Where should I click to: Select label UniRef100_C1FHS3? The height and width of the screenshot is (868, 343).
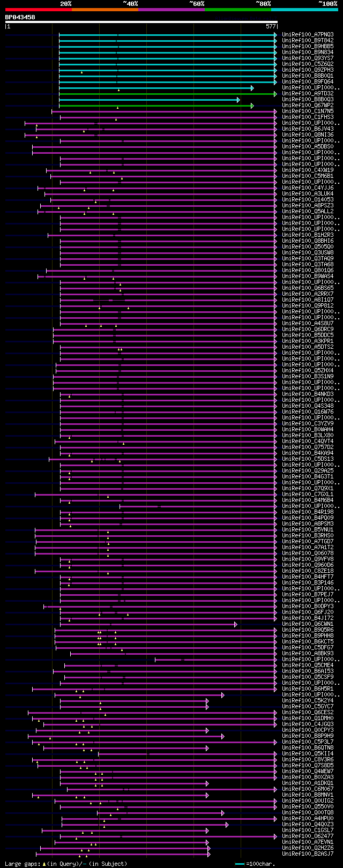click(x=308, y=117)
